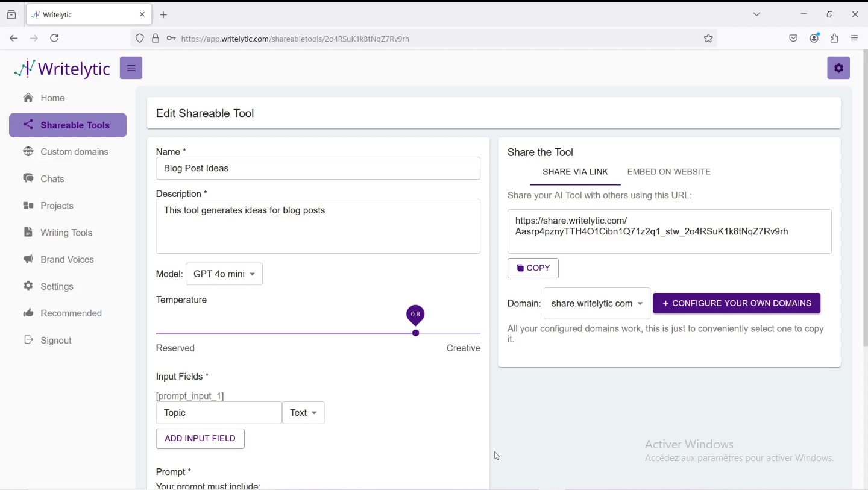Click into the Name field
The image size is (868, 490).
coord(318,169)
